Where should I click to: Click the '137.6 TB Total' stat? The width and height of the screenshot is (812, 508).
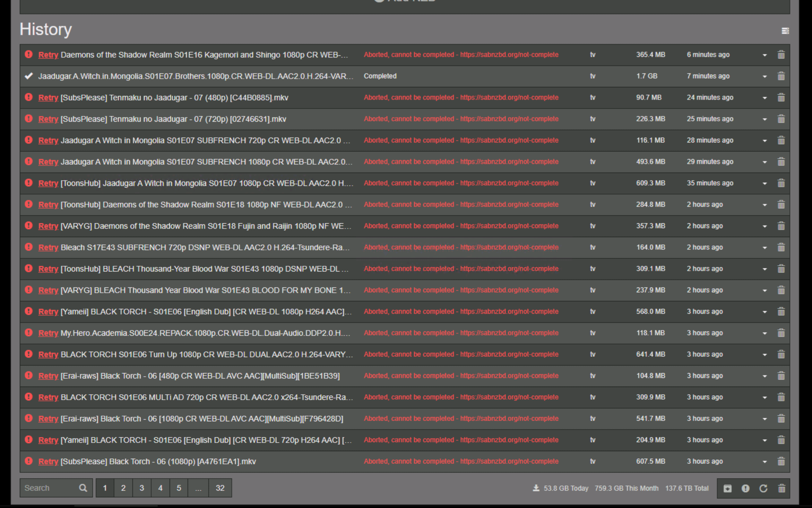tap(687, 488)
